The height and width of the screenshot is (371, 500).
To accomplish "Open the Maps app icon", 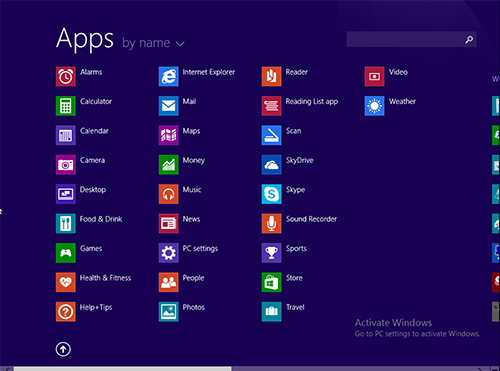I will pos(168,135).
